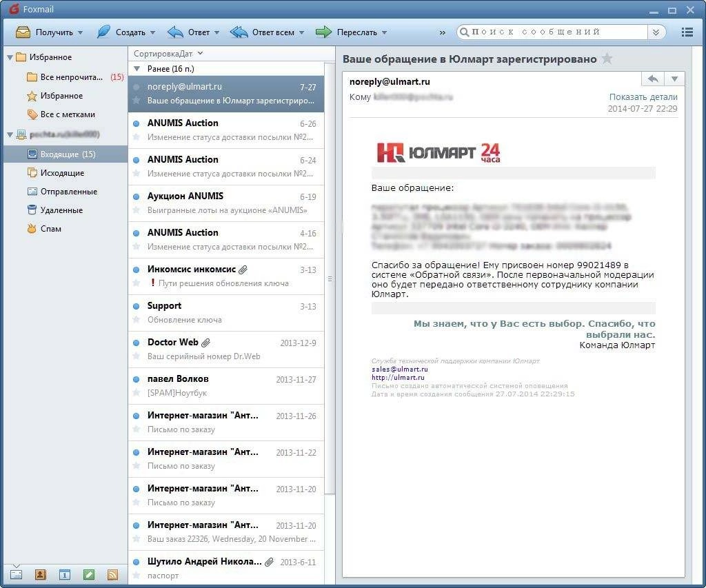Toggle unread dot on Doctor Web message
The height and width of the screenshot is (588, 706).
[136, 343]
